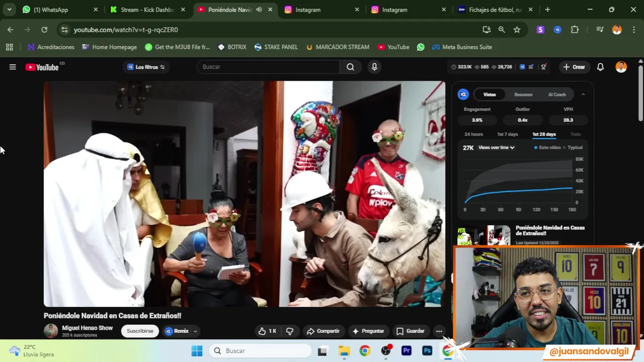Click the YouTube search input field
The height and width of the screenshot is (362, 644).
click(268, 67)
